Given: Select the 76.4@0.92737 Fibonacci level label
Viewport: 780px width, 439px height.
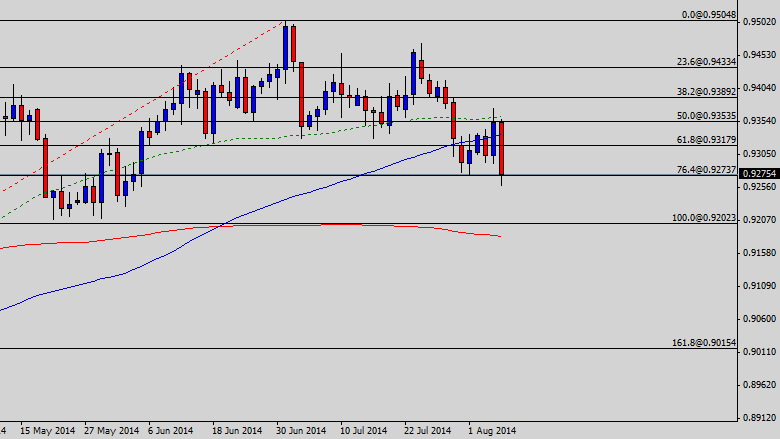Looking at the screenshot, I should (x=707, y=169).
